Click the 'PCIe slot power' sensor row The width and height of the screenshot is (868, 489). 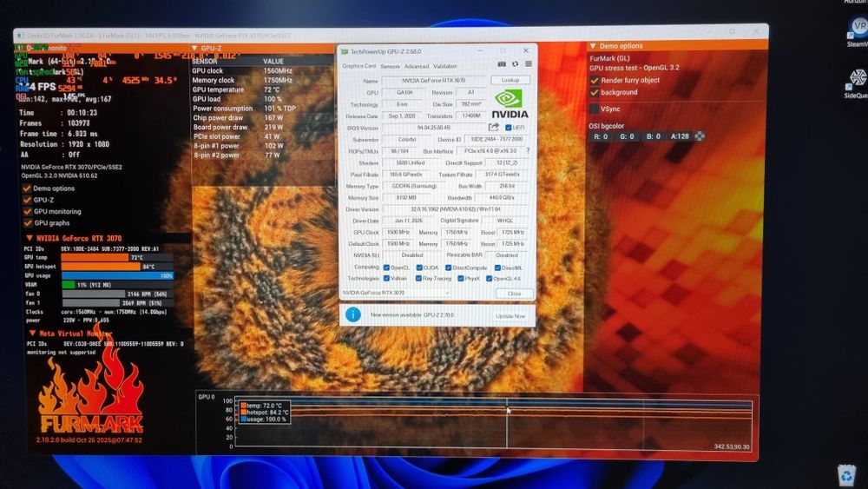click(261, 136)
